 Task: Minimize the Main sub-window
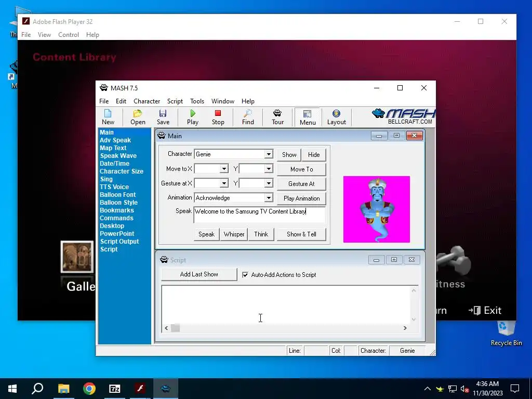[379, 136]
